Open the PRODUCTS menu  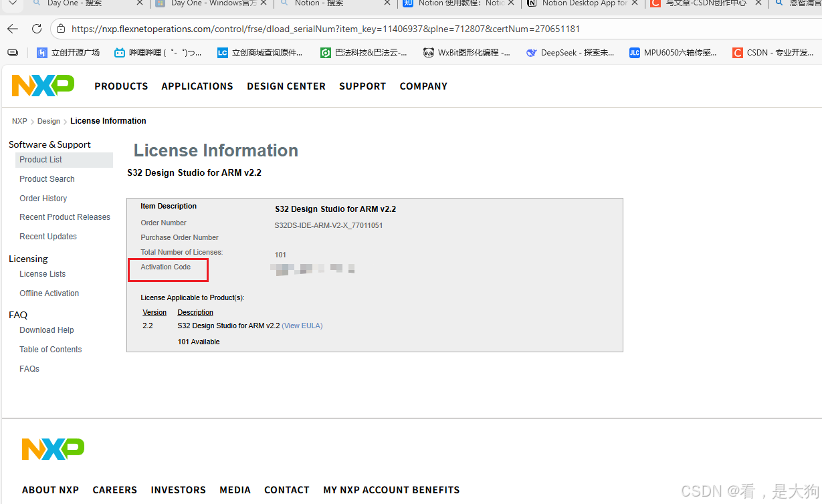point(121,86)
